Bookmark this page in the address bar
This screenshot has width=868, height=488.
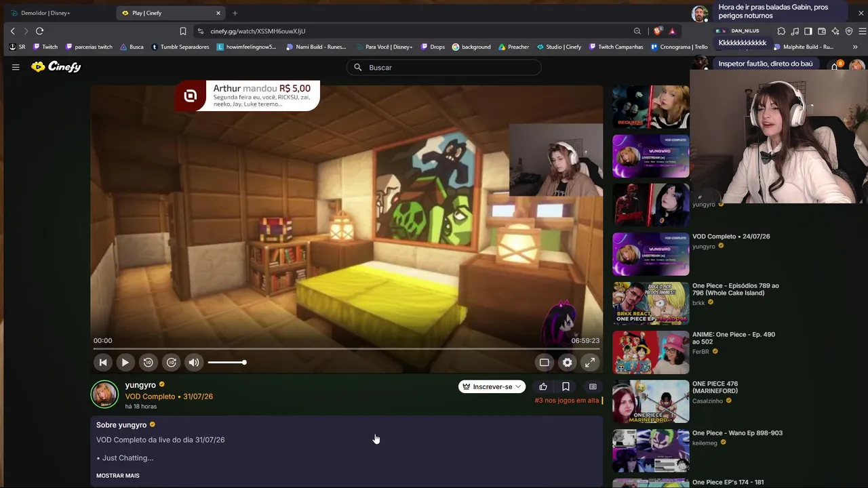183,31
